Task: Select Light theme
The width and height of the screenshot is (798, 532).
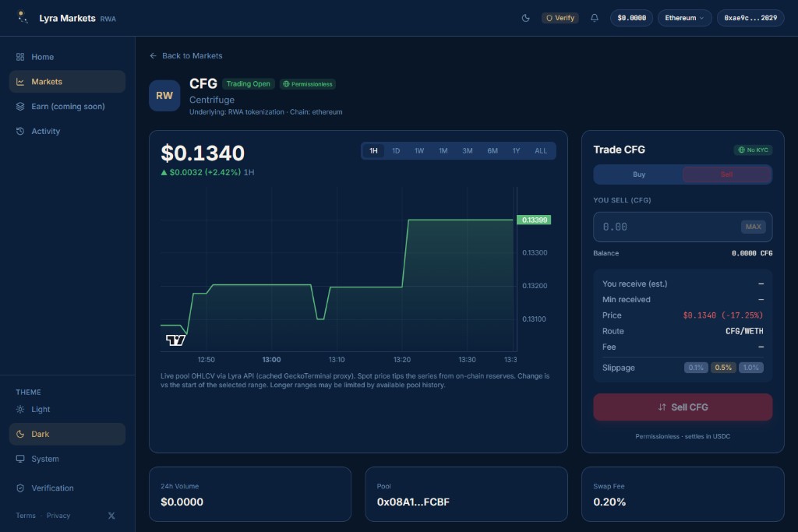Action: point(67,410)
